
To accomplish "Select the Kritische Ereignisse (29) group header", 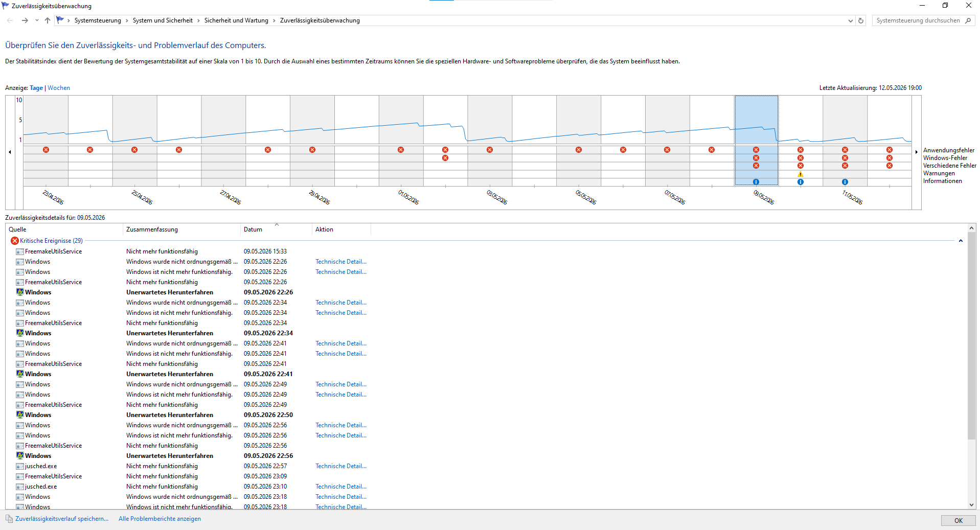I will pyautogui.click(x=51, y=241).
